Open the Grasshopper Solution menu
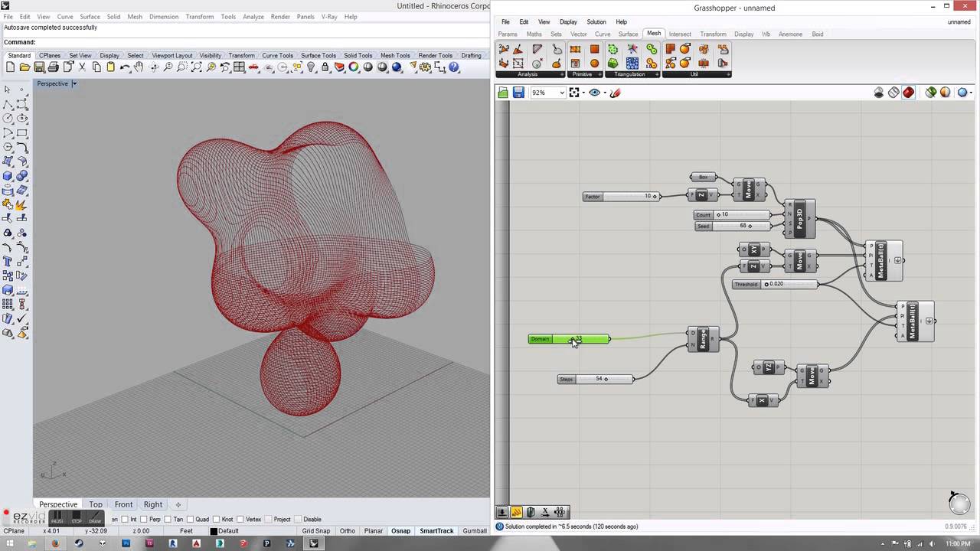 pyautogui.click(x=596, y=22)
